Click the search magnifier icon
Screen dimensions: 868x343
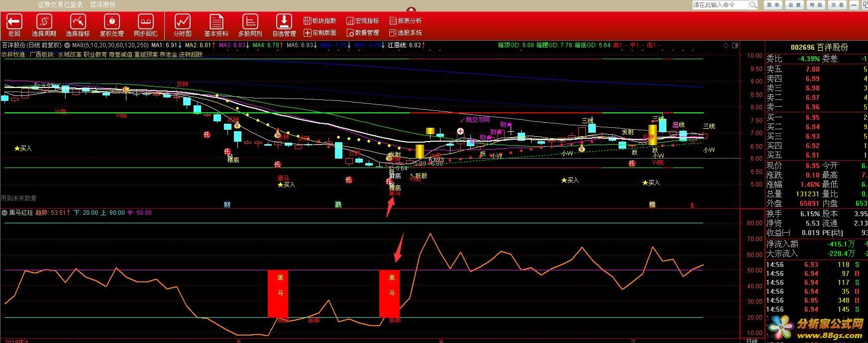click(x=753, y=5)
